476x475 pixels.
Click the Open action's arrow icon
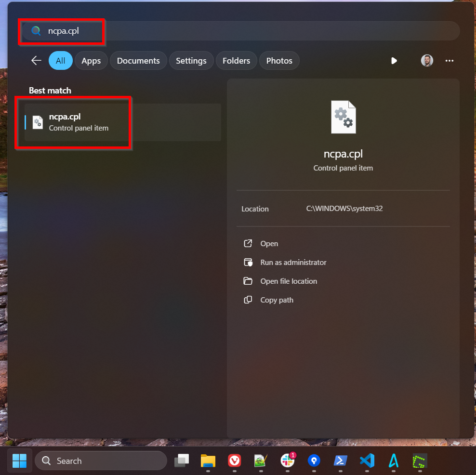pos(248,243)
